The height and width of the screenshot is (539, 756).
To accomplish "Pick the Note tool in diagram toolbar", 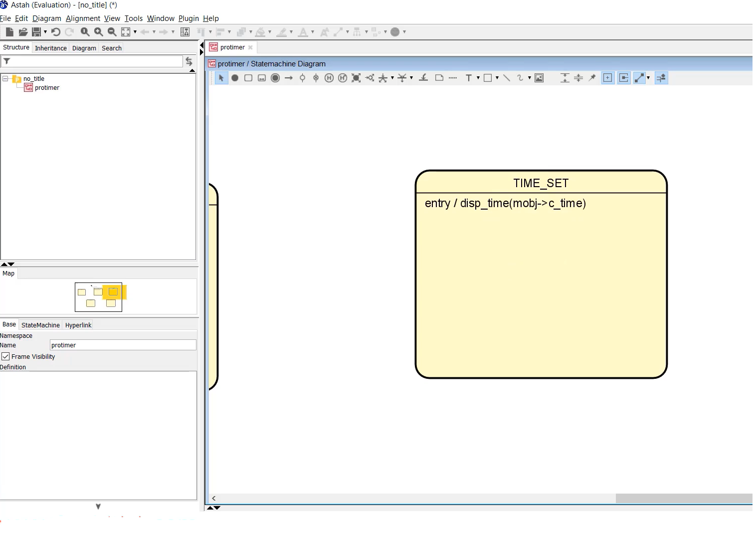I will pos(439,78).
